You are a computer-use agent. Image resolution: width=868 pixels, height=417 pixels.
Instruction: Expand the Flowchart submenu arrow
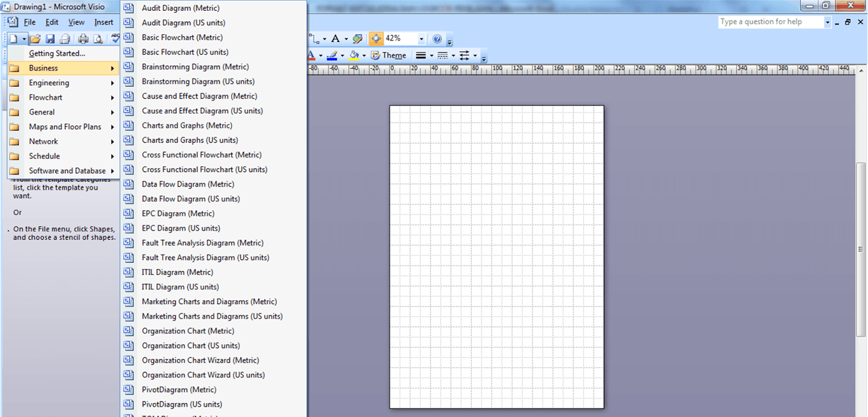(x=112, y=98)
